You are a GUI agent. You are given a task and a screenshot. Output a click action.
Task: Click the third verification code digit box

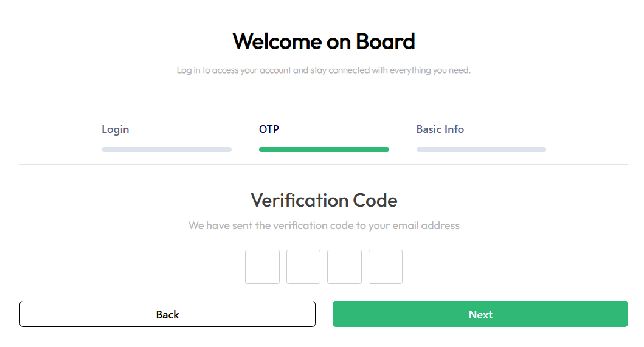[344, 267]
